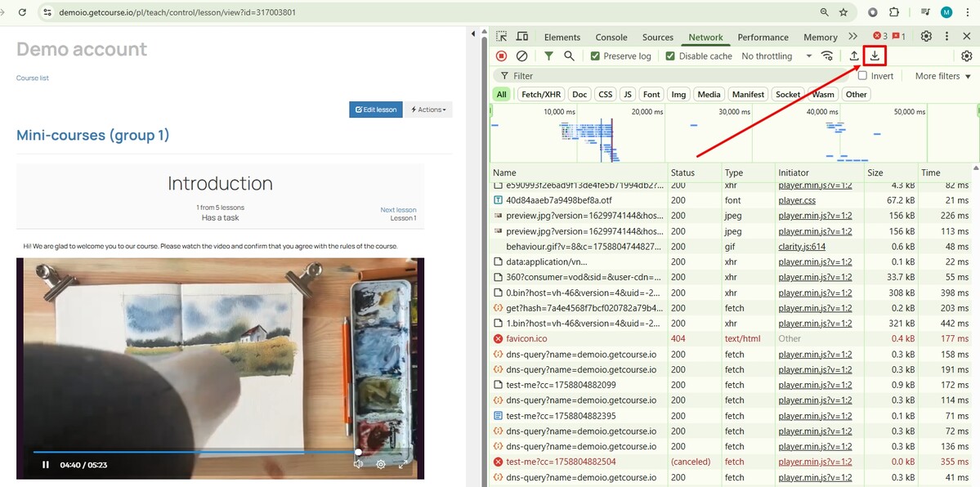Follow the Next lesson link

398,210
